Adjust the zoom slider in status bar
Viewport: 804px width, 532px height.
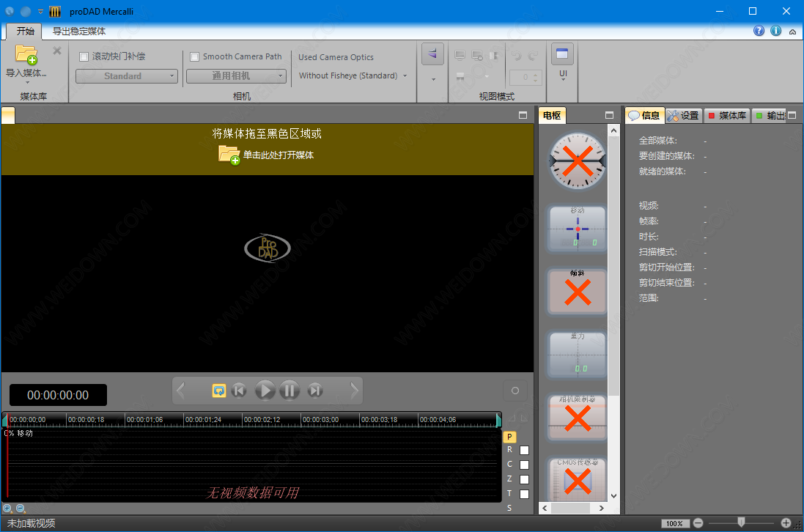[x=742, y=522]
